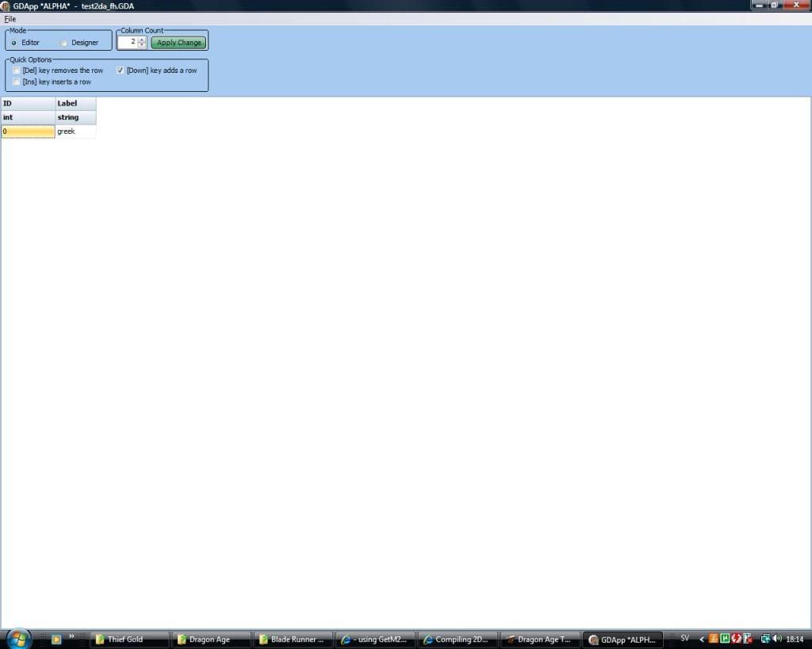The image size is (812, 649).
Task: Click the network connection tray icon
Action: coord(766,639)
